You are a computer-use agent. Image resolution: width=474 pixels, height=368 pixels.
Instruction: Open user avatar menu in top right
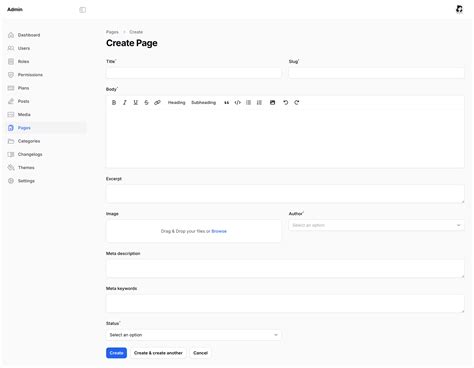[x=459, y=9]
